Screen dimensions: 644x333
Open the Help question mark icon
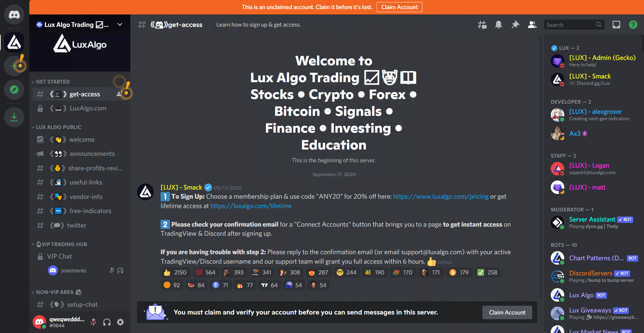[x=633, y=25]
